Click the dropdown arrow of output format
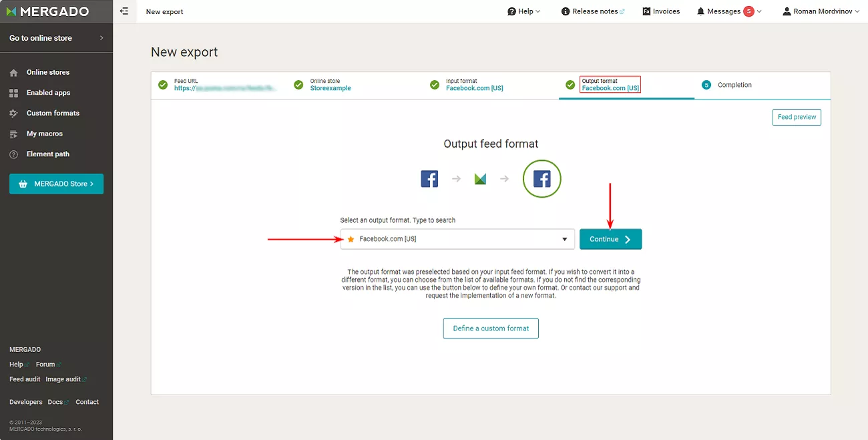Image resolution: width=868 pixels, height=440 pixels. tap(565, 239)
